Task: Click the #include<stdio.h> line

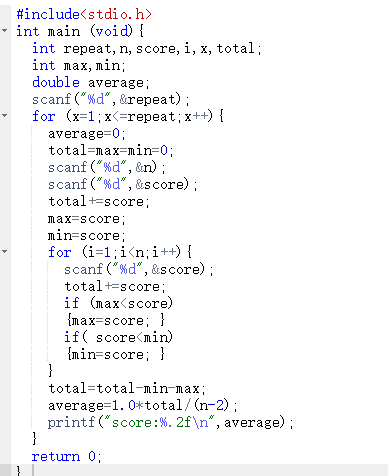Action: [x=84, y=14]
